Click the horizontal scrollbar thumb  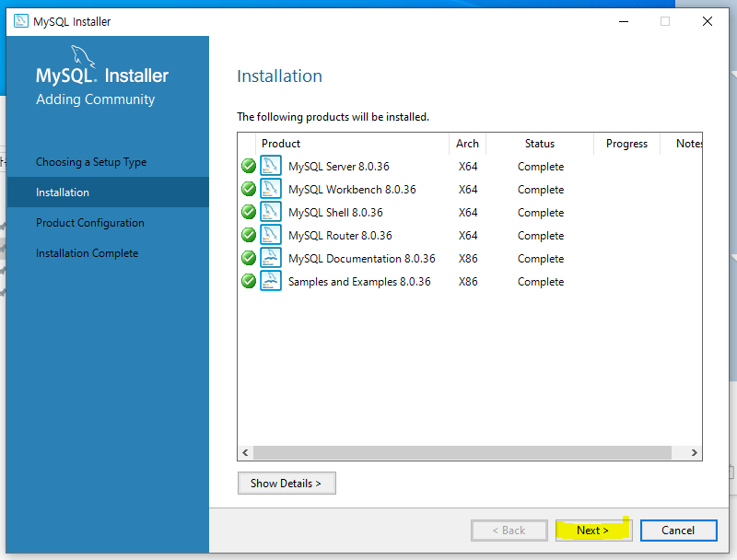tap(462, 452)
